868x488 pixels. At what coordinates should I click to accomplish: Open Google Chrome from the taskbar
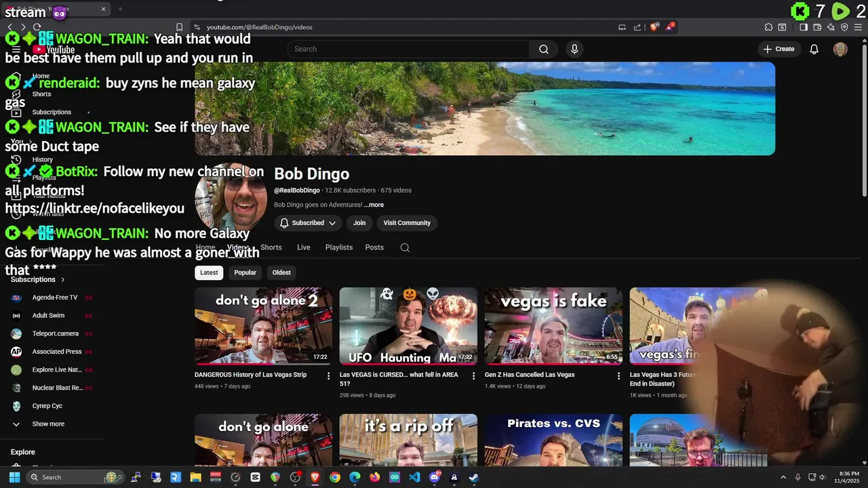(335, 477)
